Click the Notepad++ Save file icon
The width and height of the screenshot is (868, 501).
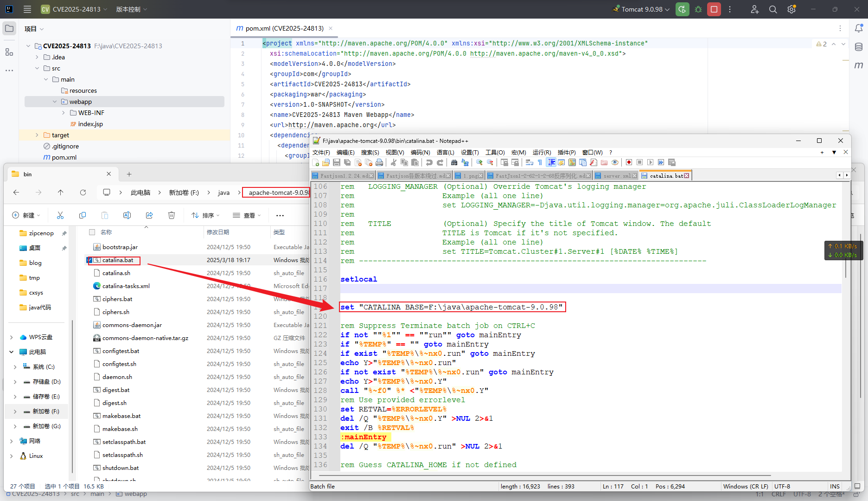point(337,162)
